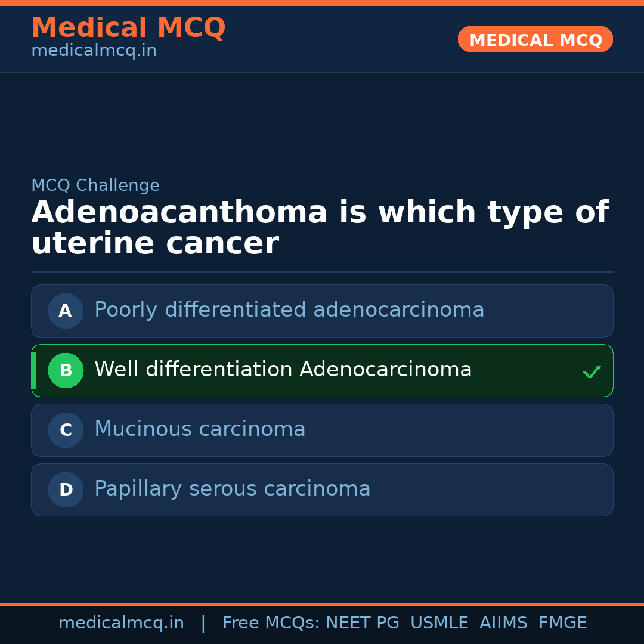644x644 pixels.
Task: Pick Papillary serous carcinoma option
Action: click(x=233, y=489)
